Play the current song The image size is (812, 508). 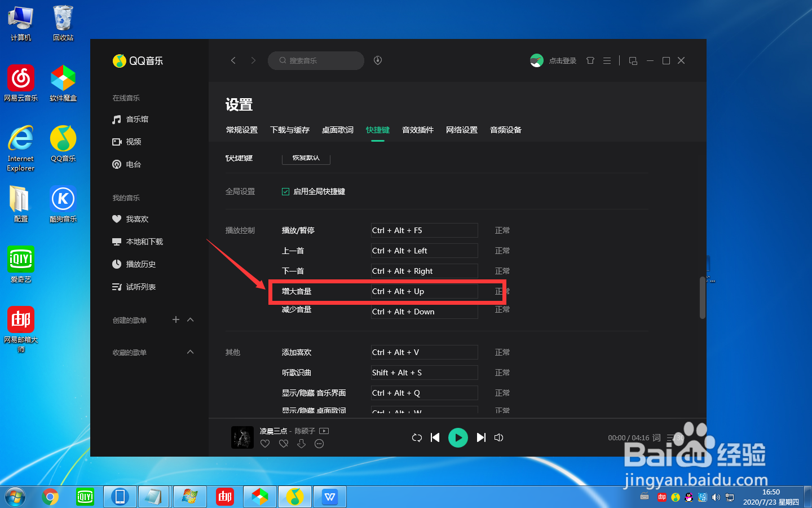coord(458,437)
